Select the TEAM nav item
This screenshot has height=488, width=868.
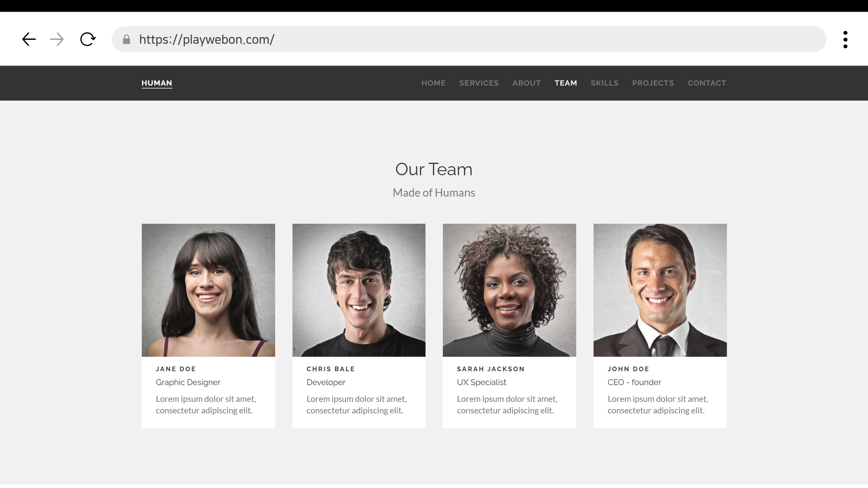tap(565, 83)
